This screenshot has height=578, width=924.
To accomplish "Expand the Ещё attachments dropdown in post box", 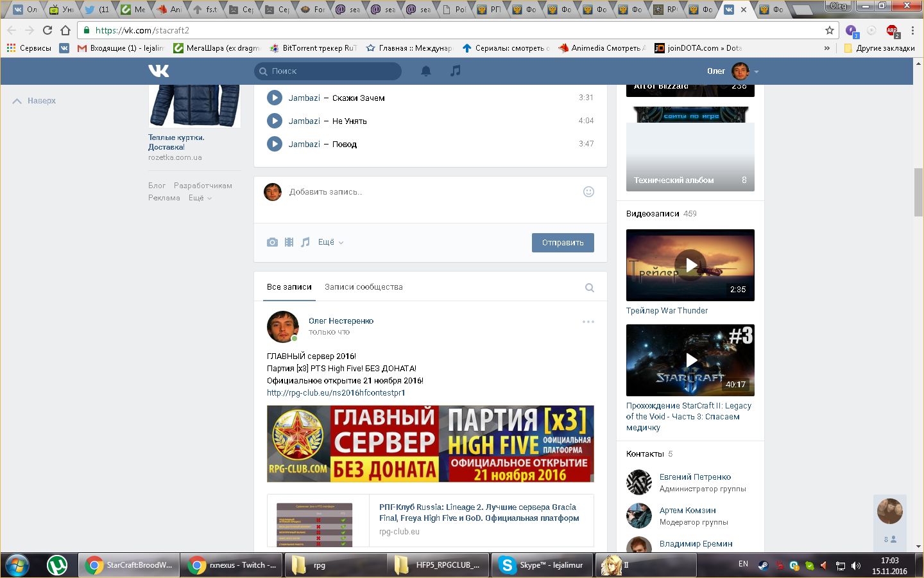I will [330, 242].
